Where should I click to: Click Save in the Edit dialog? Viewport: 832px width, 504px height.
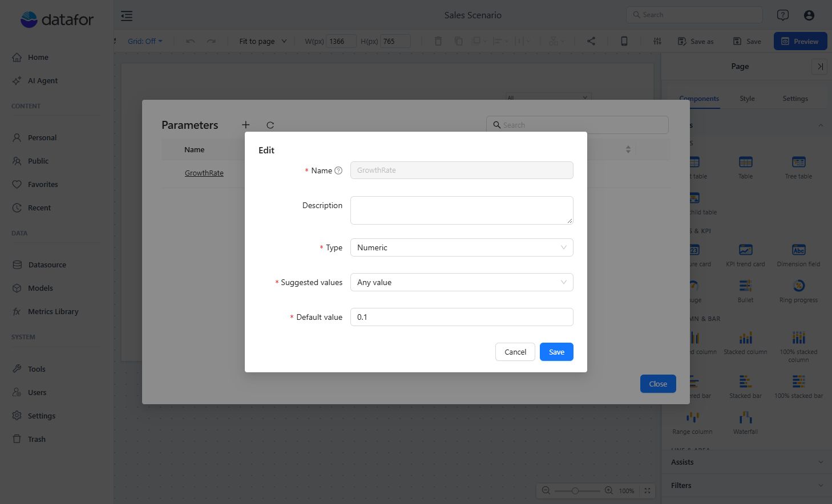[x=556, y=352]
